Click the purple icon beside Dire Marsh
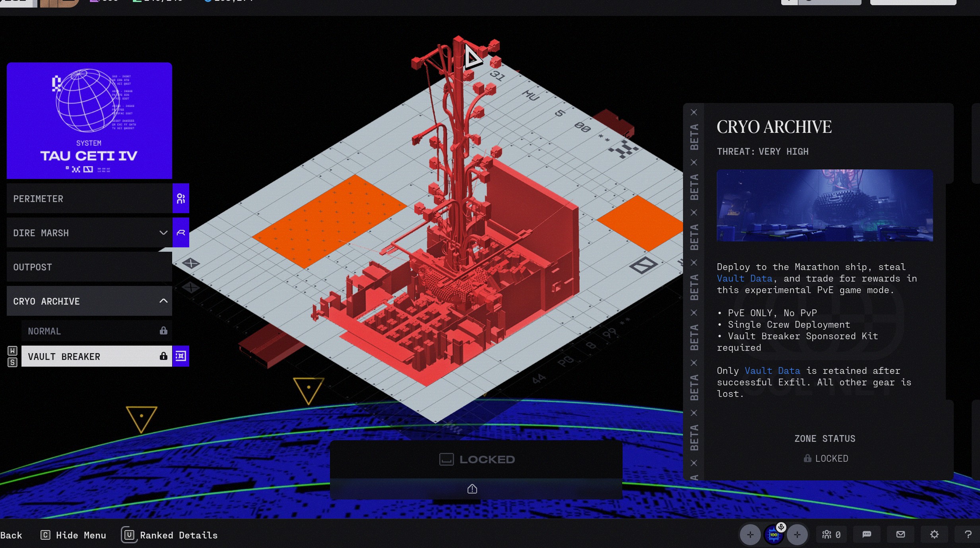 181,233
